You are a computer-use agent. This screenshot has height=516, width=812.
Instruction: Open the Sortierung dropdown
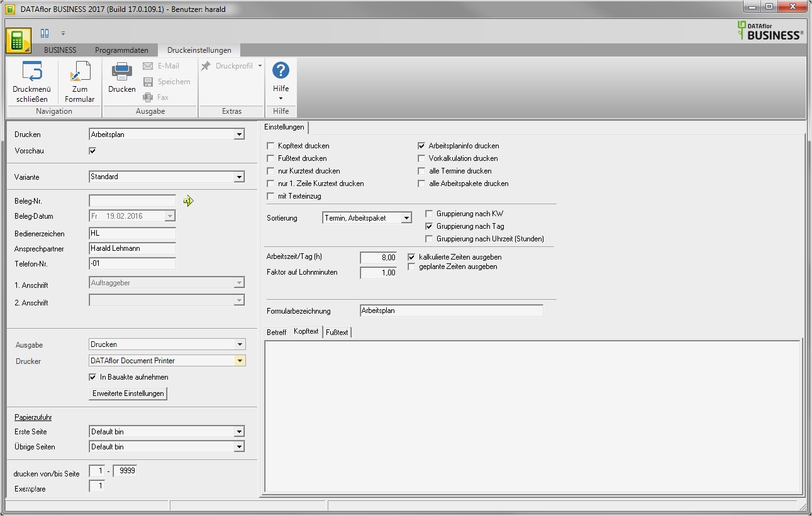(x=407, y=218)
